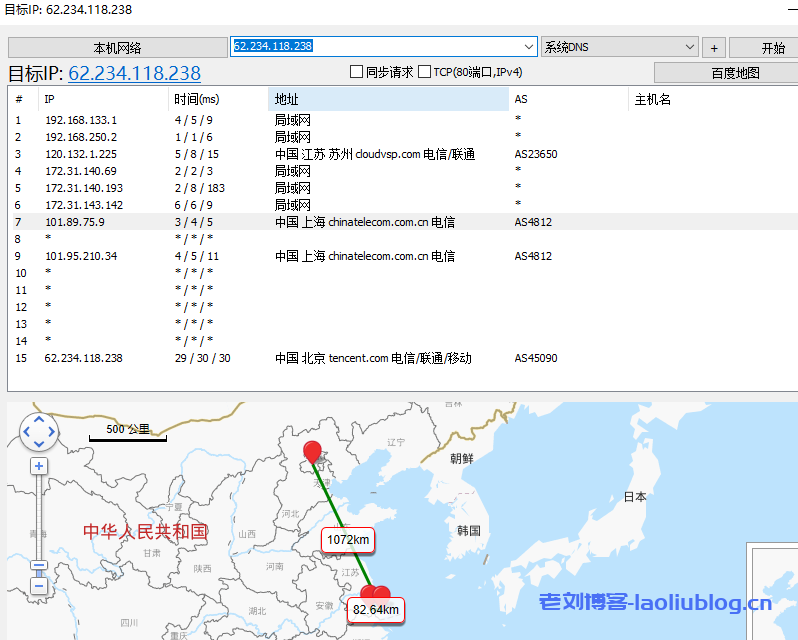Zoom in the map with the plus icon
Viewport: 798px width, 640px height.
[39, 466]
